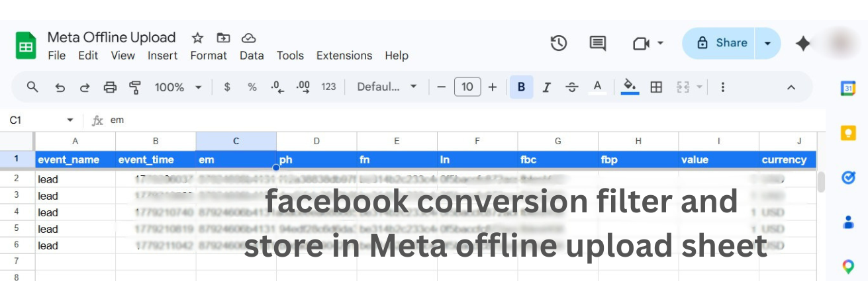Select the event_name header cell
This screenshot has width=868, height=301.
tap(75, 159)
